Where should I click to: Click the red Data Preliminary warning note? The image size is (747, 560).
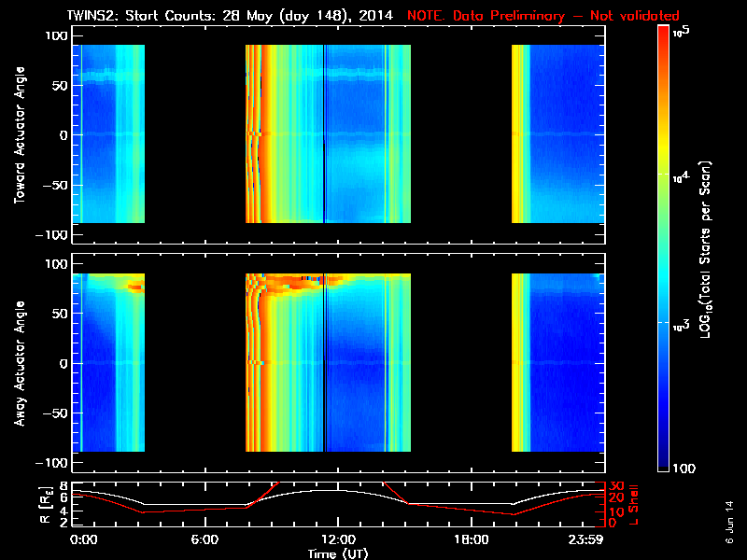click(x=543, y=16)
